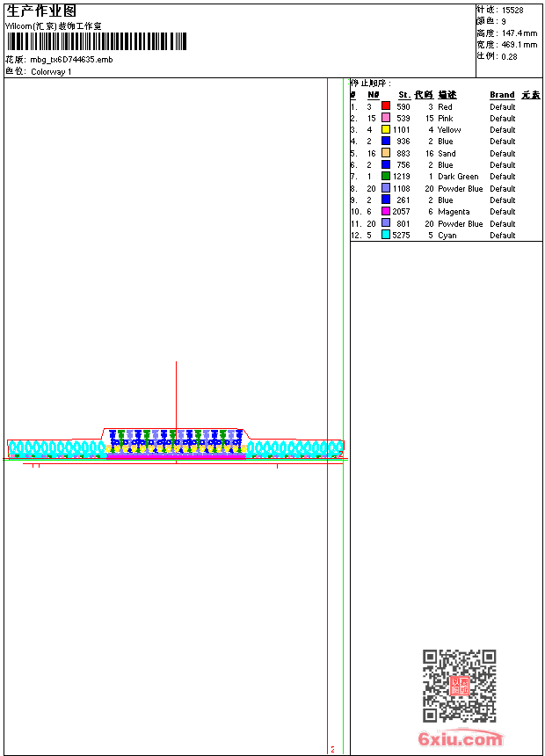Select Powder Blue swatch with code 1108
The image size is (545, 756).
(x=386, y=188)
